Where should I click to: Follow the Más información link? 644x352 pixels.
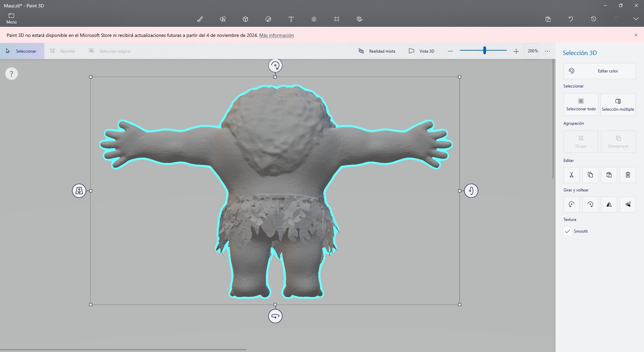(x=276, y=35)
